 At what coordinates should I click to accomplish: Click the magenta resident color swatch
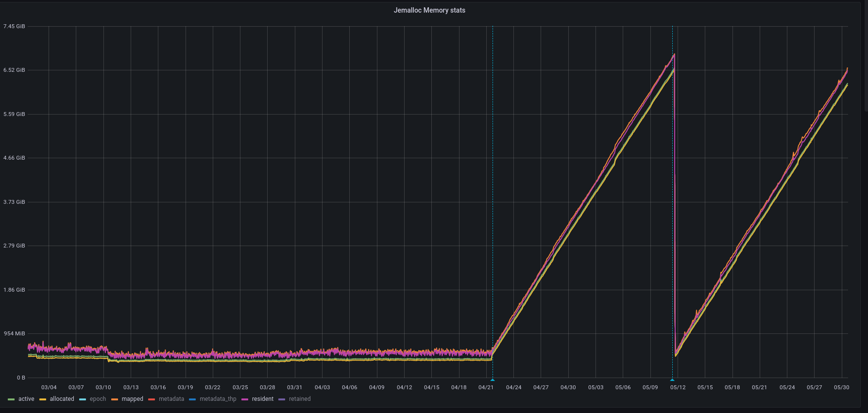pos(245,399)
